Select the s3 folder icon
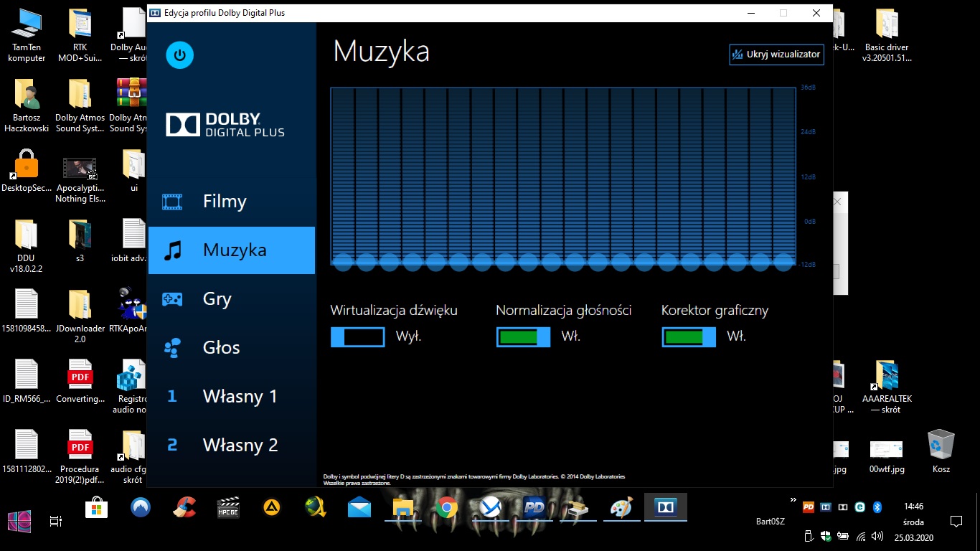The width and height of the screenshot is (980, 551). [80, 240]
